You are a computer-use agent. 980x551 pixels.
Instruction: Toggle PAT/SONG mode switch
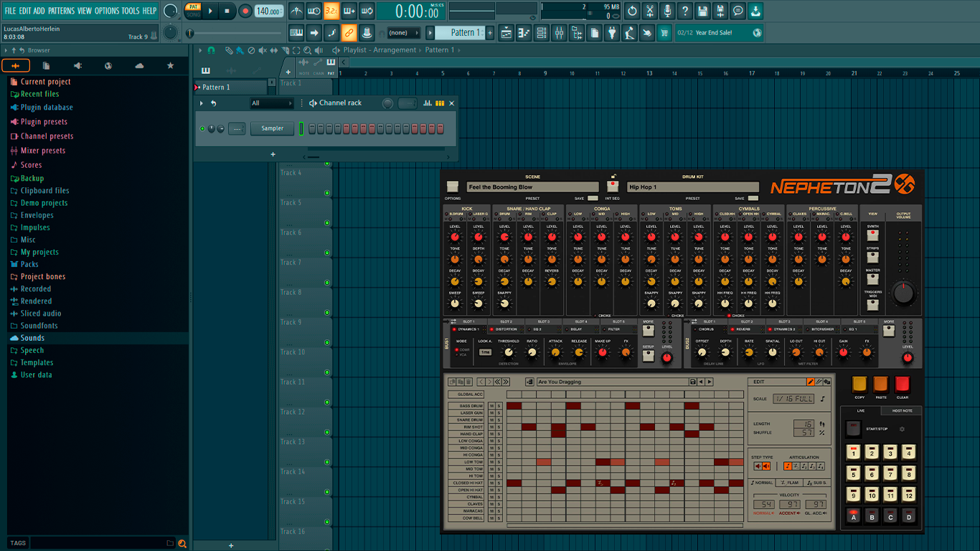pyautogui.click(x=193, y=11)
